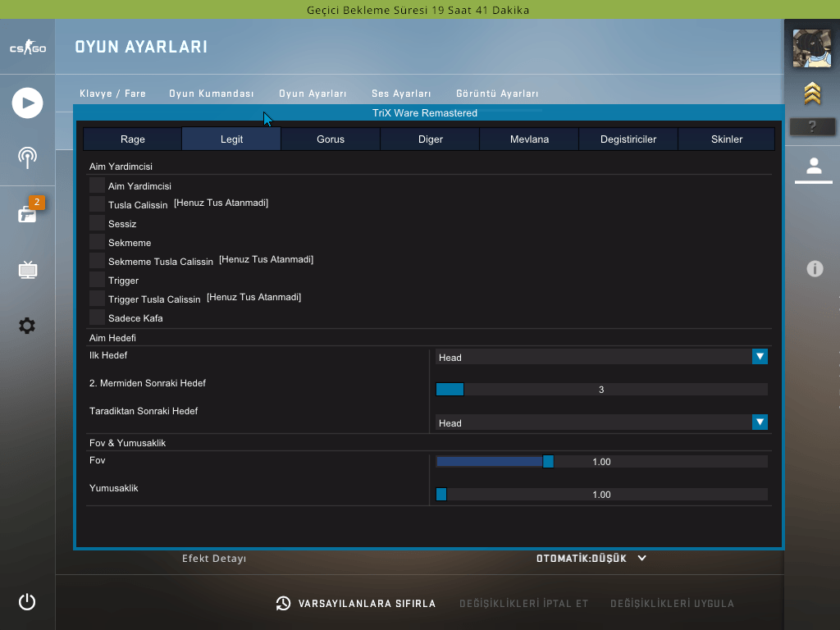Toggle Trigger Tusla Calissin checkbox
The height and width of the screenshot is (630, 840).
[x=97, y=299]
